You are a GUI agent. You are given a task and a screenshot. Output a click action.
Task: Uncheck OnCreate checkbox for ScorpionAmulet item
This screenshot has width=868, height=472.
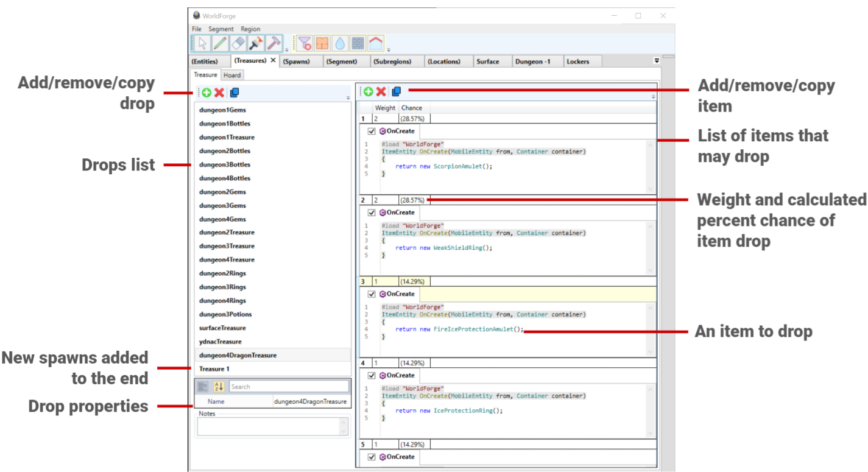(372, 131)
